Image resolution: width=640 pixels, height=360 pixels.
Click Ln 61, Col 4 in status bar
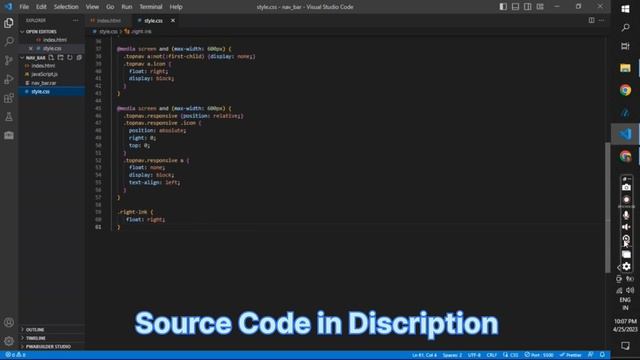pyautogui.click(x=424, y=355)
